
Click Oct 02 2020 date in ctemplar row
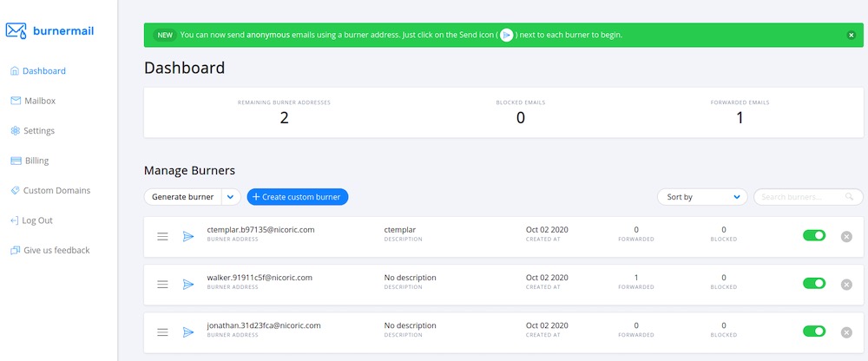tap(547, 229)
